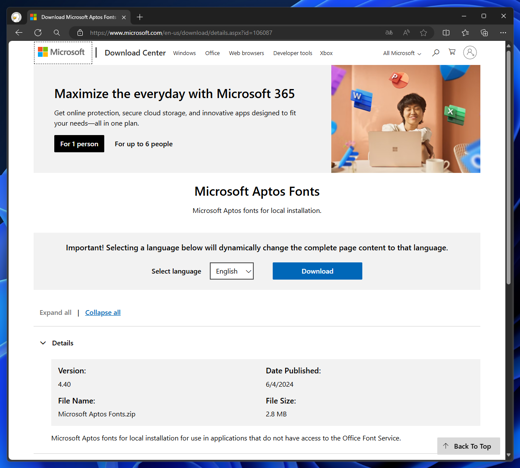Collapse the Details section chevron
The height and width of the screenshot is (468, 520).
point(43,343)
